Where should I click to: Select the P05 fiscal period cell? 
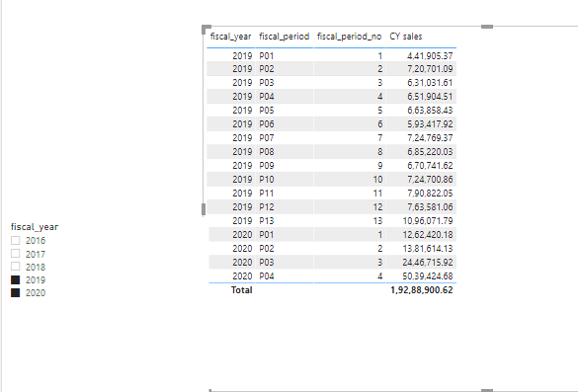(267, 111)
